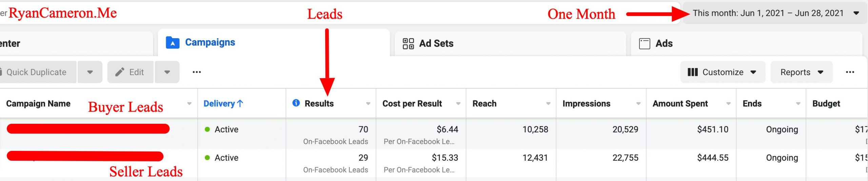Image resolution: width=868 pixels, height=181 pixels.
Task: Expand the Edit dropdown arrow
Action: click(167, 72)
